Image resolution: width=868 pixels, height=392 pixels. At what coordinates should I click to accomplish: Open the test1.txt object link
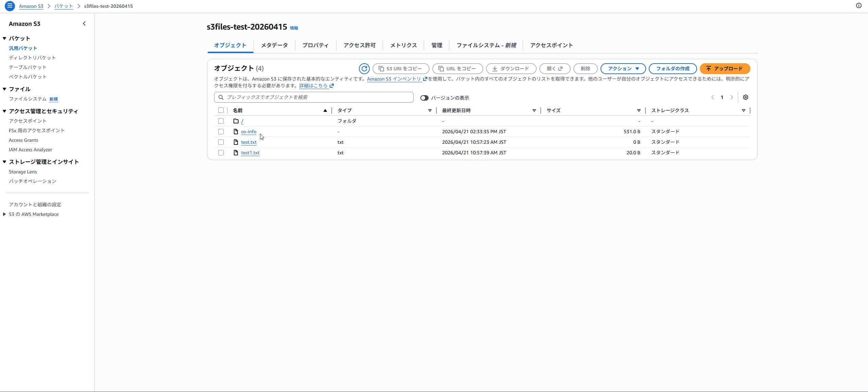coord(250,153)
